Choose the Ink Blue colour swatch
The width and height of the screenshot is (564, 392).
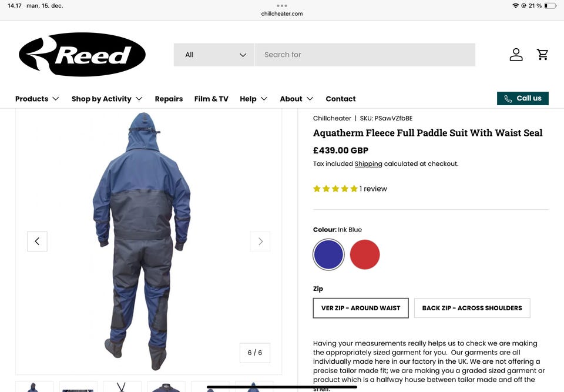pos(328,254)
